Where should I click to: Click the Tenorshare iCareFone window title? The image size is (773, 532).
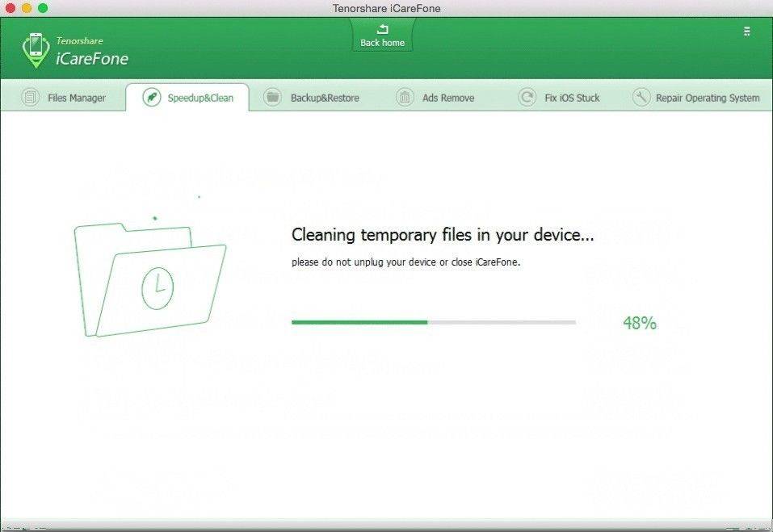386,8
